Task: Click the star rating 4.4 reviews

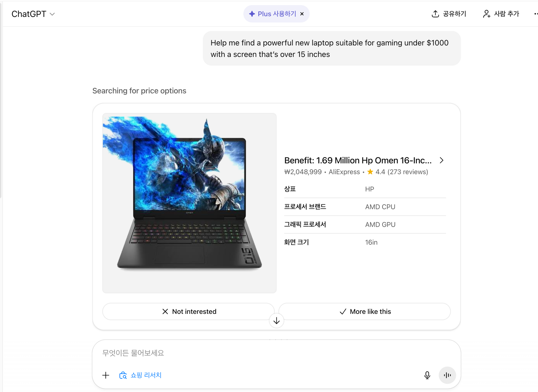Action: tap(397, 172)
